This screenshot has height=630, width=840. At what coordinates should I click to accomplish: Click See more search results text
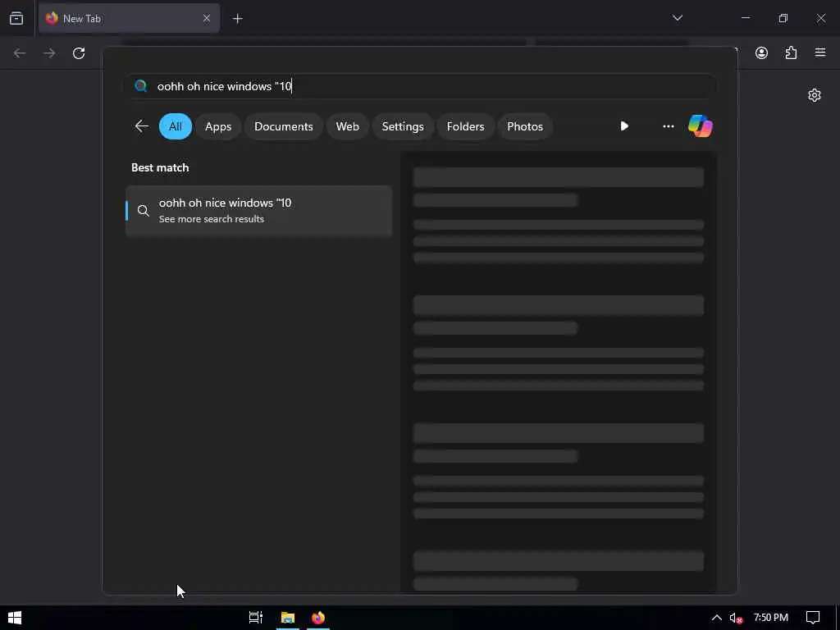pyautogui.click(x=212, y=219)
